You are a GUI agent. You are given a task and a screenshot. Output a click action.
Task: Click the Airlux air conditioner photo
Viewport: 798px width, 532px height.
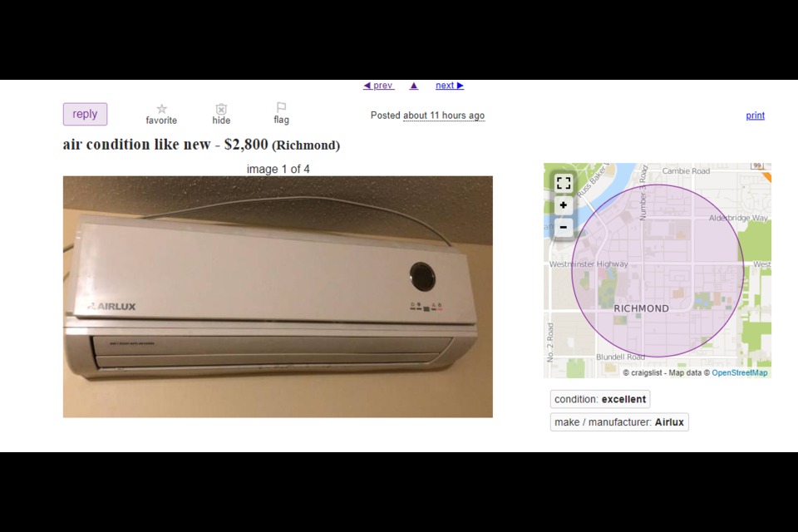(278, 297)
